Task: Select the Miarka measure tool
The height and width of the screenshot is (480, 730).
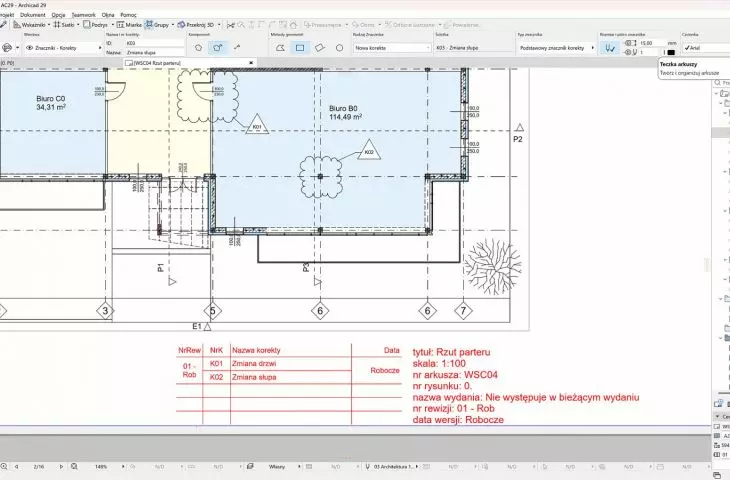Action: pyautogui.click(x=129, y=25)
